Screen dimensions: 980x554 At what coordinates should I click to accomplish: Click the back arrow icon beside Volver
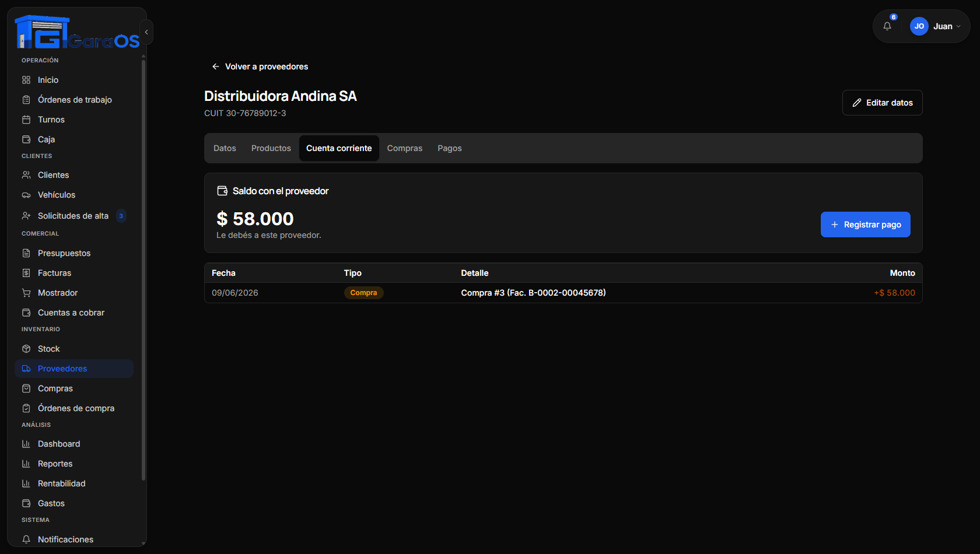click(x=216, y=66)
